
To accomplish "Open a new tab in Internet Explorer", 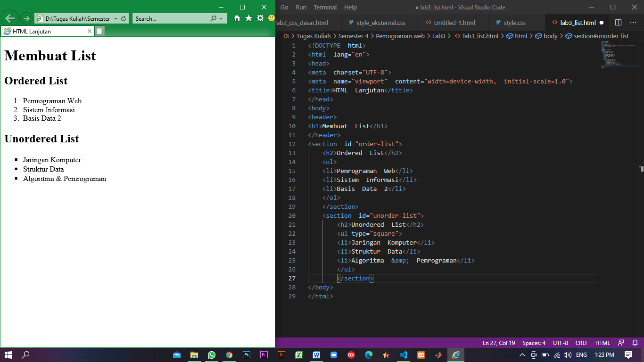I will click(x=99, y=31).
